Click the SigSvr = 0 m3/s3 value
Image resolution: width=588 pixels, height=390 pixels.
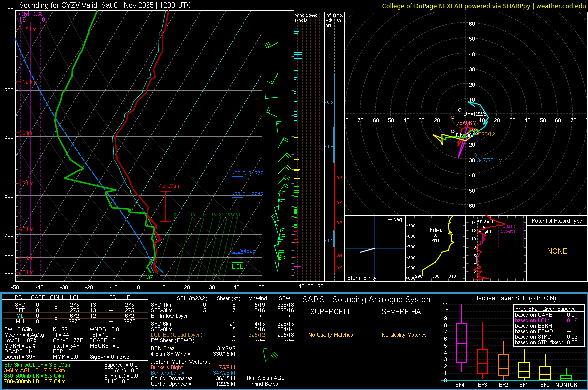[x=110, y=357]
